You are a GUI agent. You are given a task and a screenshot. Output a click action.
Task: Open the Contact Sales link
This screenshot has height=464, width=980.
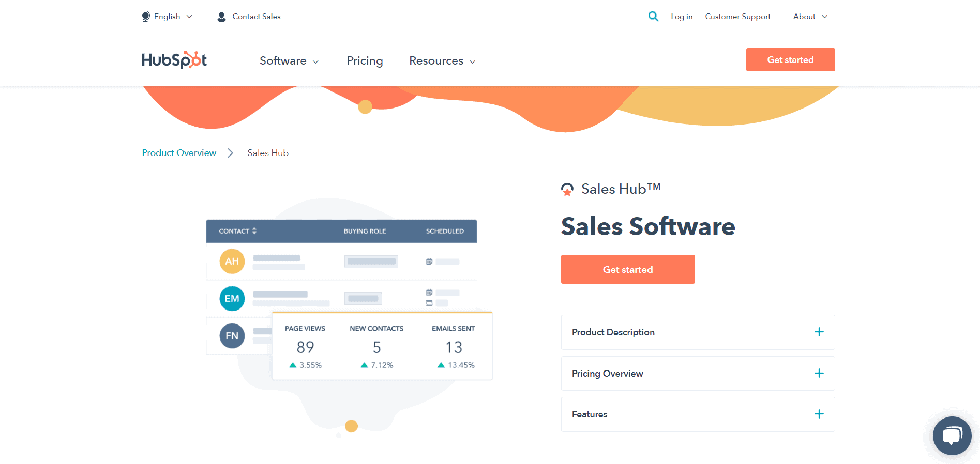coord(257,17)
